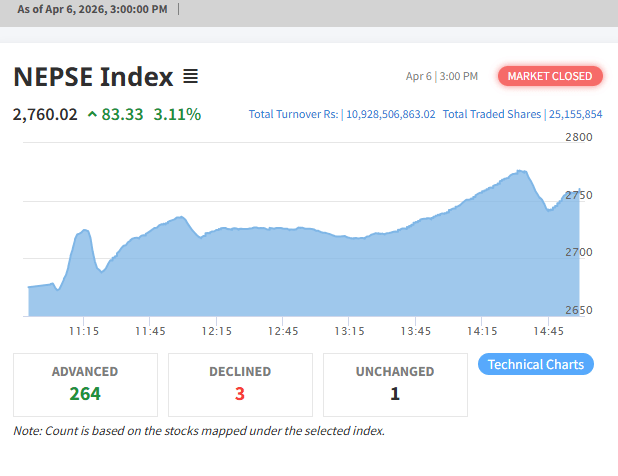618x476 pixels.
Task: Click the 14:45 time axis label
Action: pyautogui.click(x=548, y=331)
